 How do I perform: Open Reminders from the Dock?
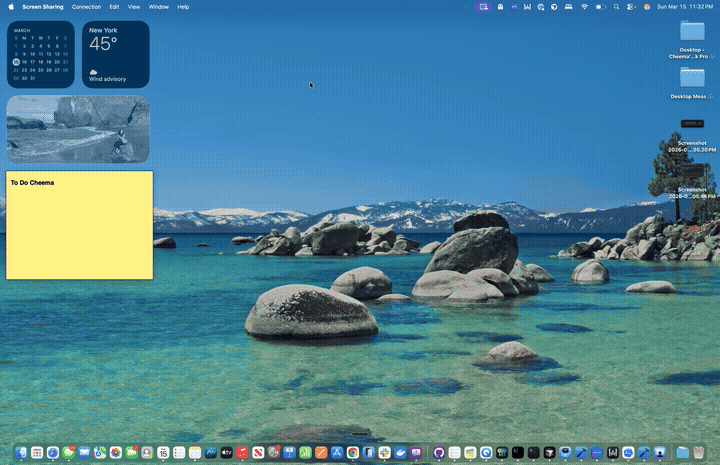point(179,453)
